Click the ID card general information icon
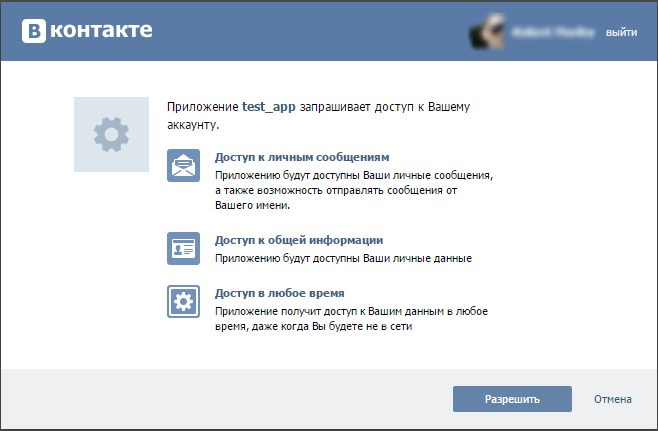Screen dimensions: 658x431 pos(183,248)
